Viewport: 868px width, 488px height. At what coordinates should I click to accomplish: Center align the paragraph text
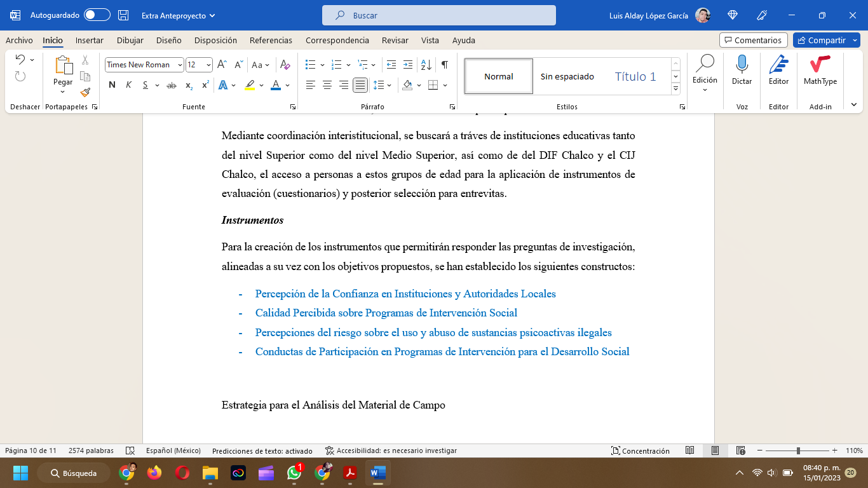[327, 85]
